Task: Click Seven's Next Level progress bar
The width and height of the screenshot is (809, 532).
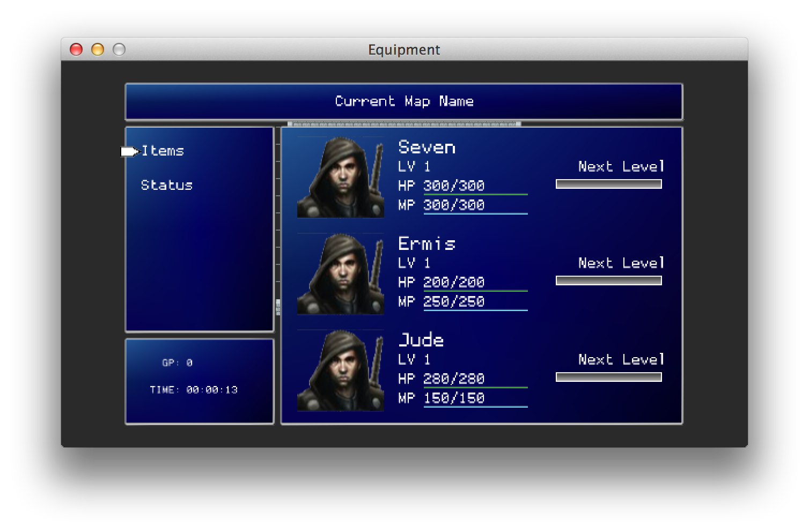Action: (609, 184)
